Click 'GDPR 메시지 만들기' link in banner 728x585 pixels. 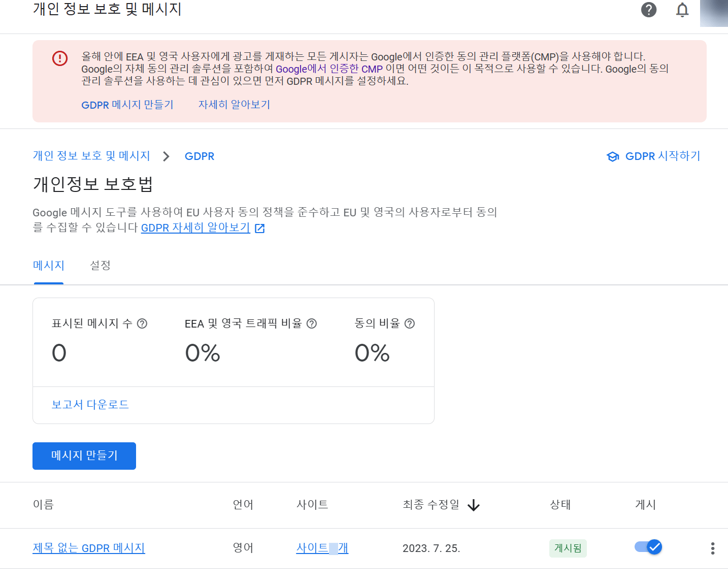(127, 105)
